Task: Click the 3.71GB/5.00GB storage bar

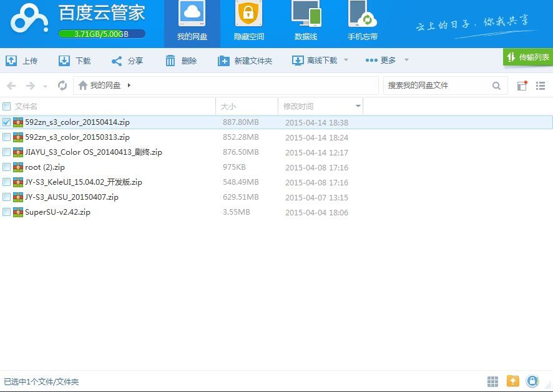Action: coord(102,34)
